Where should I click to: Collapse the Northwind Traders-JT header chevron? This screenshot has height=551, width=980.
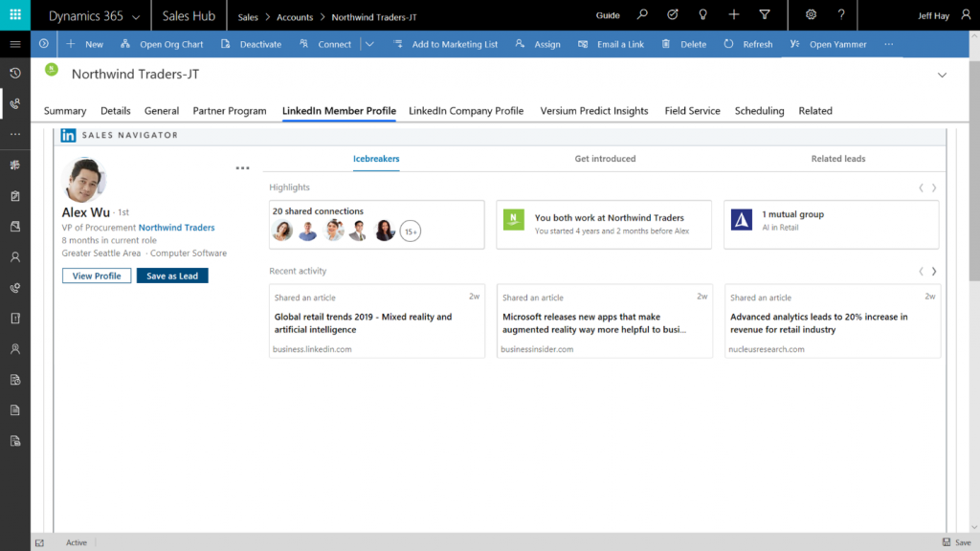943,74
